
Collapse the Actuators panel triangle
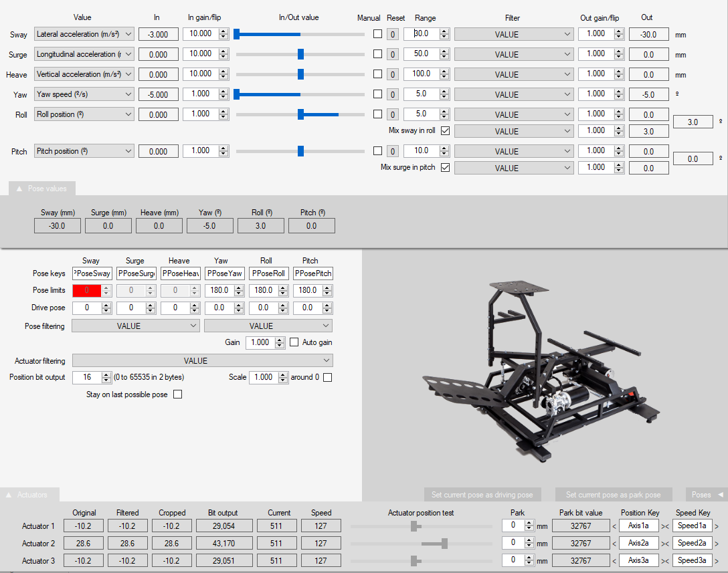pyautogui.click(x=8, y=495)
